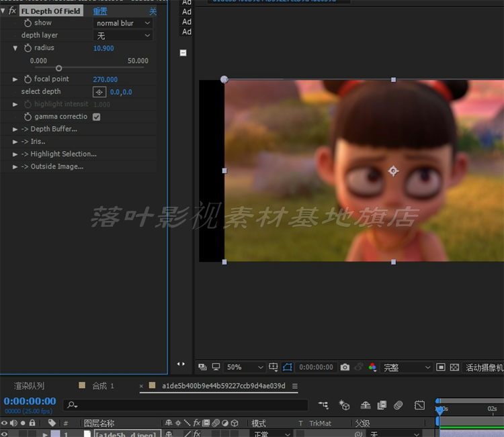The height and width of the screenshot is (437, 504).
Task: Click the timeline layer search field
Action: coord(185,405)
